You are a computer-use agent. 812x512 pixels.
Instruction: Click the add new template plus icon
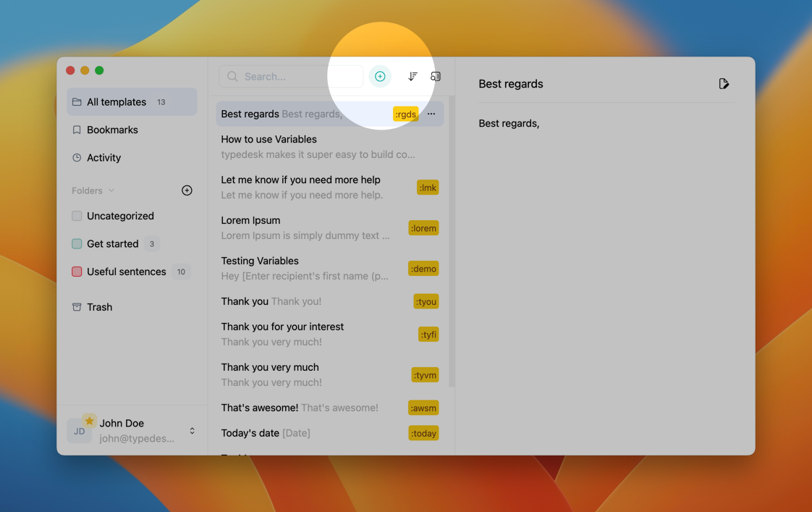(x=380, y=77)
